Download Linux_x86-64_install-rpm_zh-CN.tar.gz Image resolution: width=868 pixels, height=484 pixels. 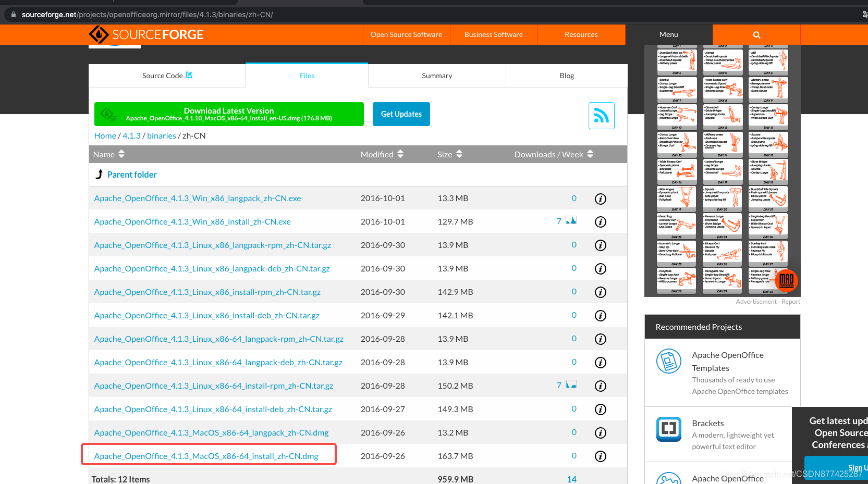pos(214,386)
